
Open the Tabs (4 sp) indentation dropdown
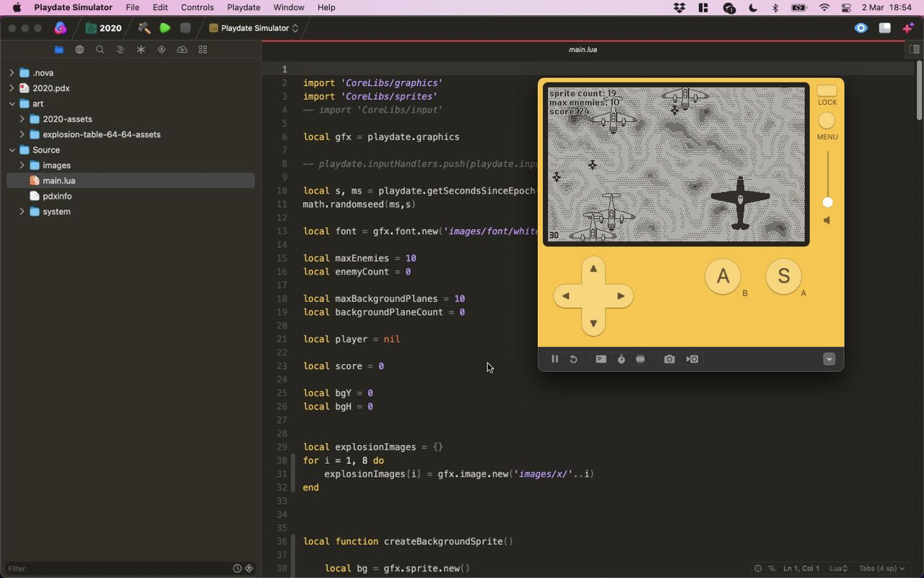pyautogui.click(x=881, y=569)
